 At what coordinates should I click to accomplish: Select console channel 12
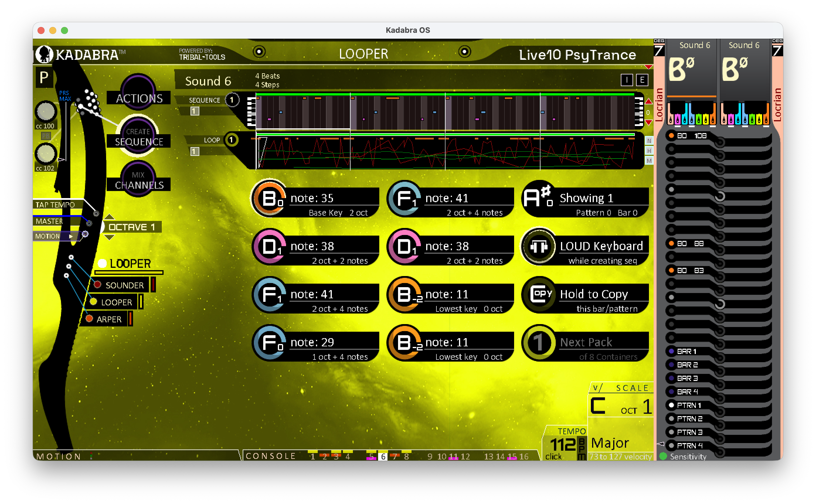coord(465,456)
